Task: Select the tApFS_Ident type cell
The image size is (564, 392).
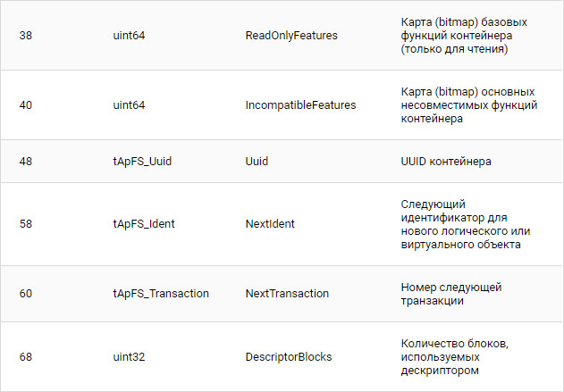Action: pos(144,223)
